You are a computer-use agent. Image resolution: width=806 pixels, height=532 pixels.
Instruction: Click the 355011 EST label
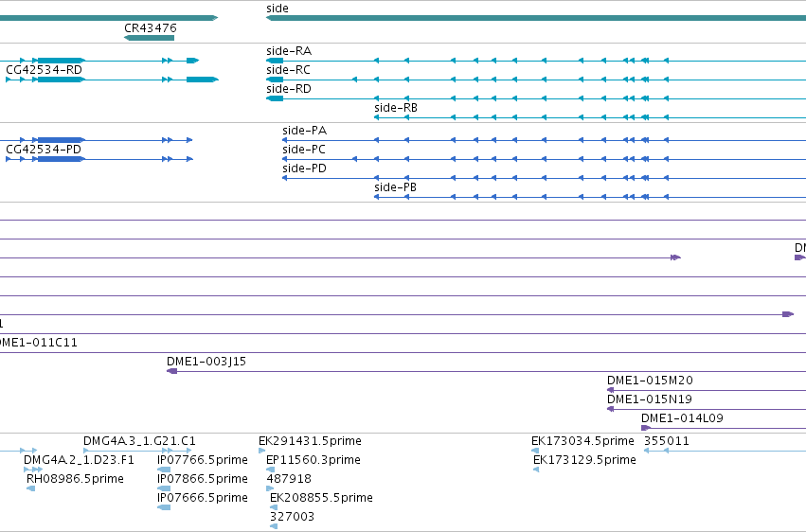667,441
